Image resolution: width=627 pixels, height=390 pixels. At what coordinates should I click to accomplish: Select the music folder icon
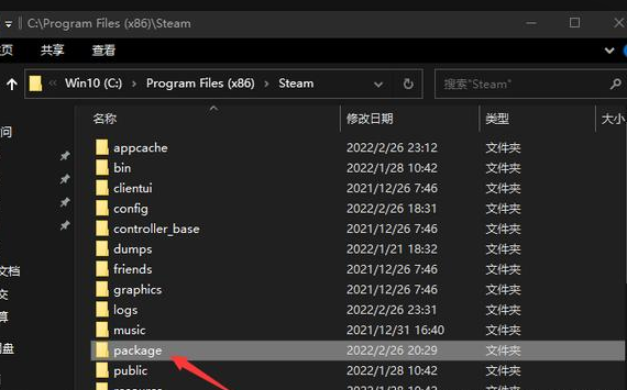coord(102,330)
